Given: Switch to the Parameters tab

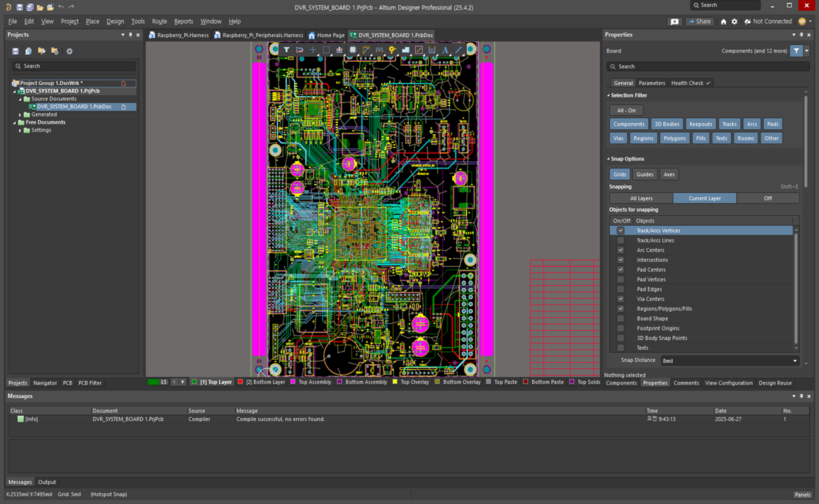Looking at the screenshot, I should pyautogui.click(x=651, y=83).
